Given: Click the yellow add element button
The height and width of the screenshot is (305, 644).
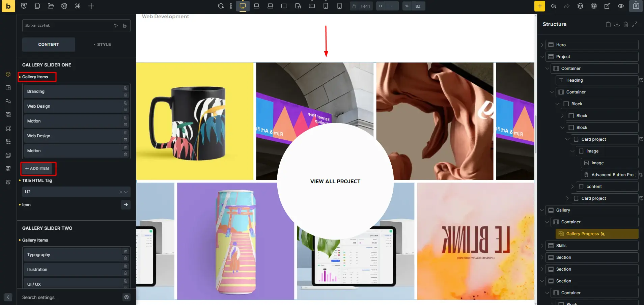Looking at the screenshot, I should point(540,6).
